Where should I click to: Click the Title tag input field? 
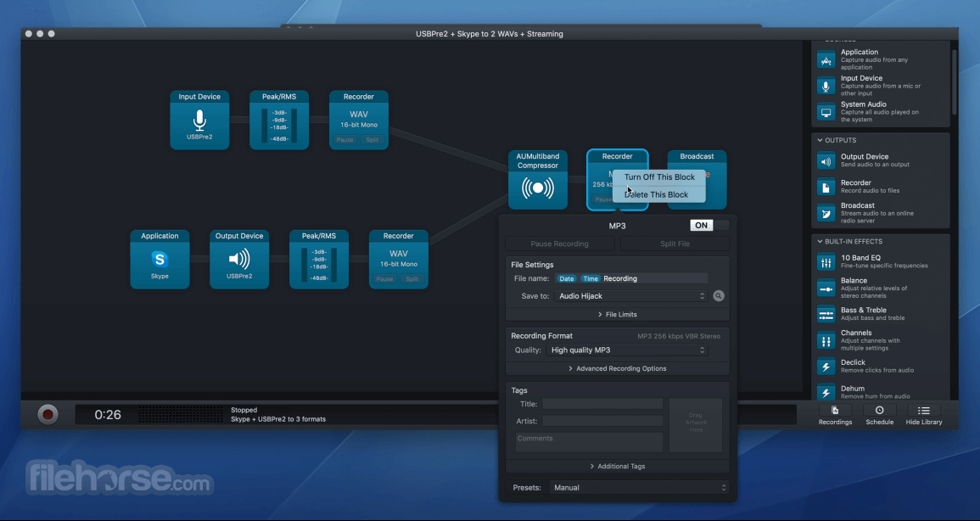click(x=602, y=404)
